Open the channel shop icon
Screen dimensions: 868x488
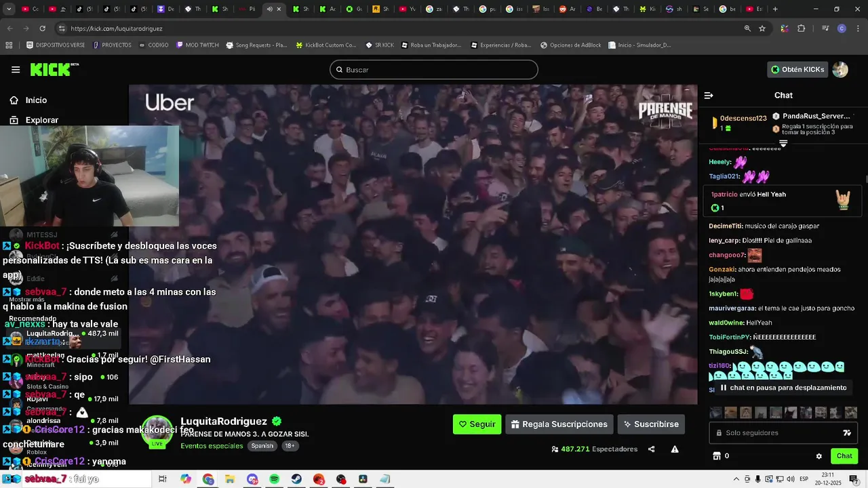[x=716, y=456]
